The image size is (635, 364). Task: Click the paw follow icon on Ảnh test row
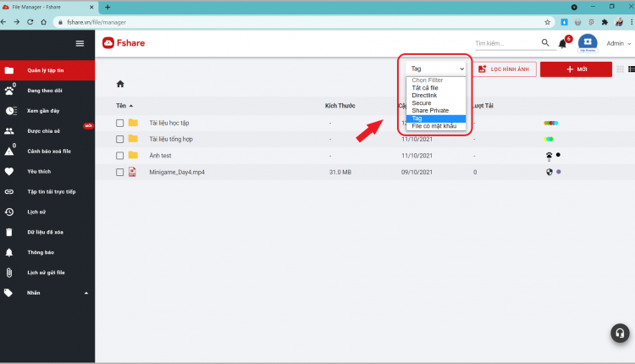click(x=549, y=156)
